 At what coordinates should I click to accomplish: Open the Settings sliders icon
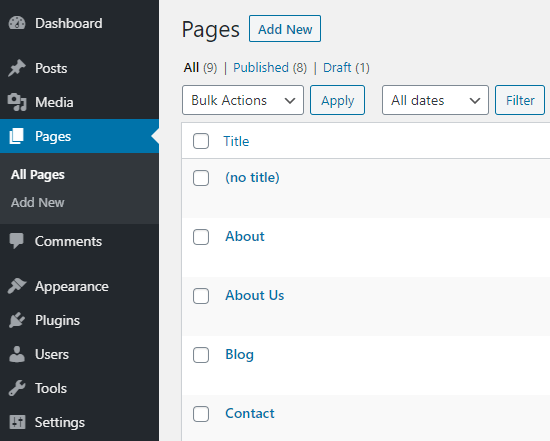tap(17, 422)
